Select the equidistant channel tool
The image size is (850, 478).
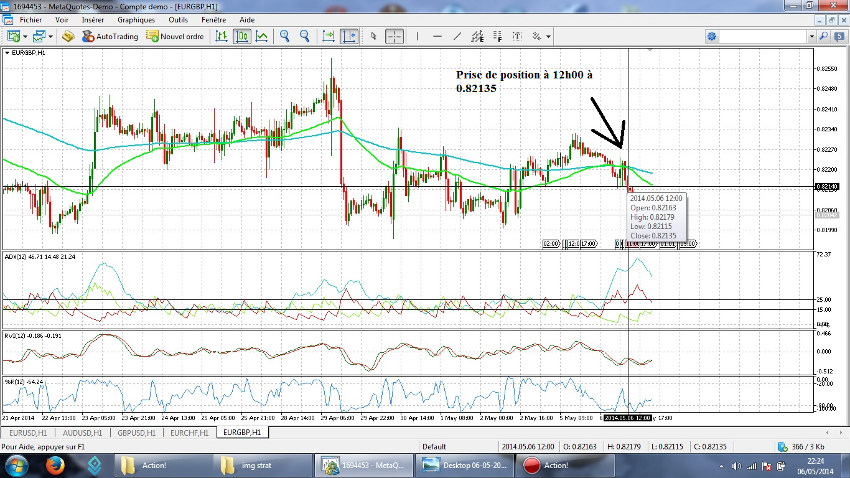pyautogui.click(x=478, y=36)
